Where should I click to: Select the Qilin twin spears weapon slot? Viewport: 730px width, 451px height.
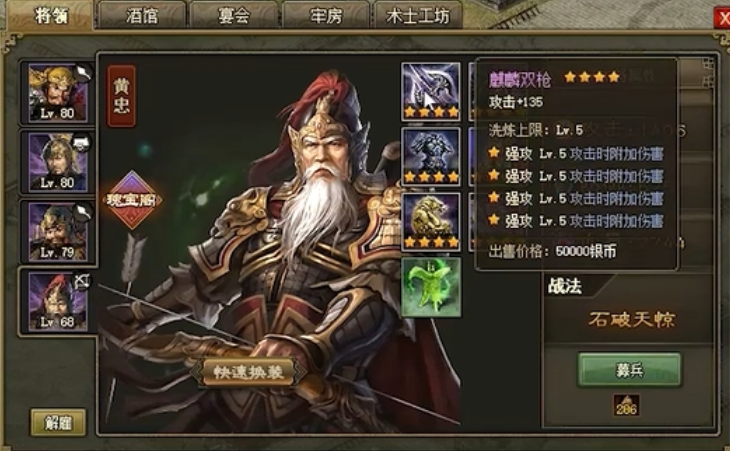click(x=431, y=91)
